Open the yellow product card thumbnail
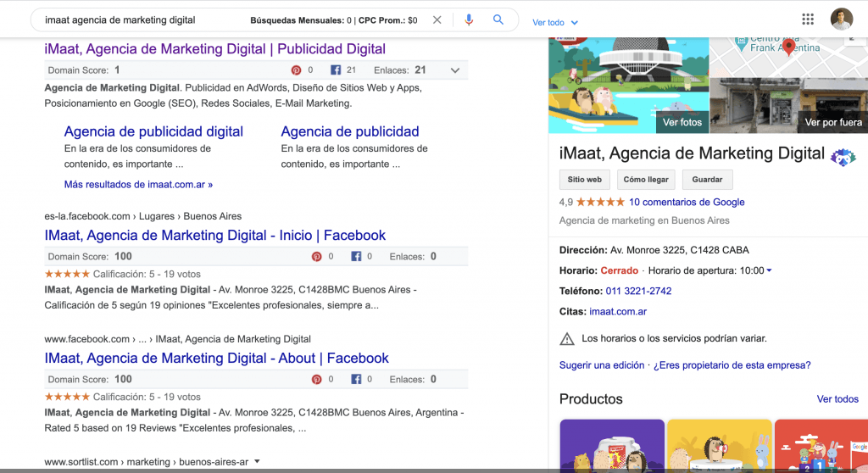The height and width of the screenshot is (473, 868). tap(719, 446)
